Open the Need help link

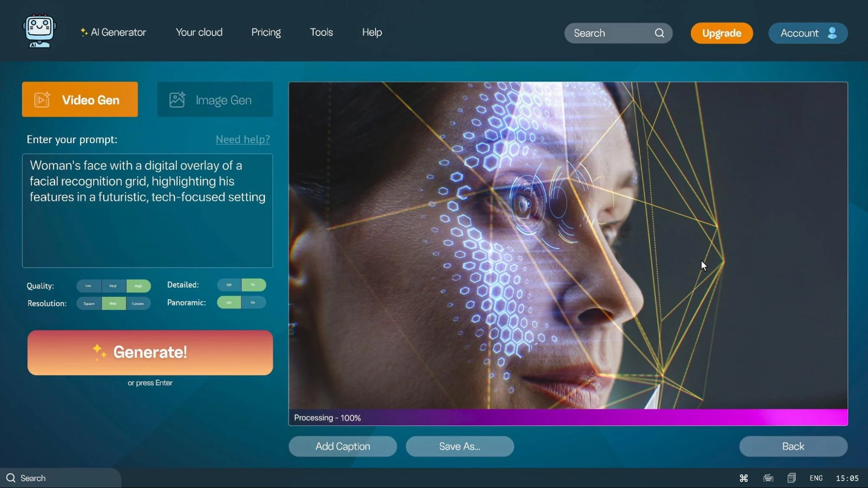[242, 139]
